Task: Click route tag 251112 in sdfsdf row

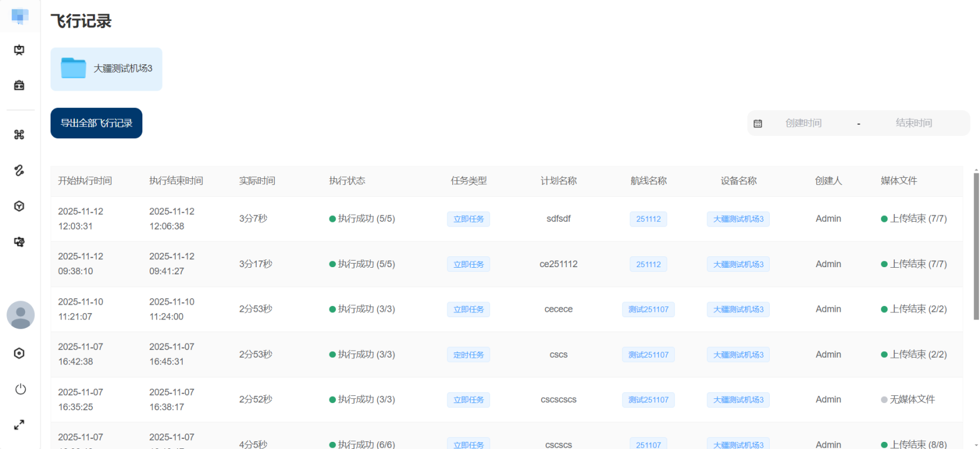Action: 648,219
